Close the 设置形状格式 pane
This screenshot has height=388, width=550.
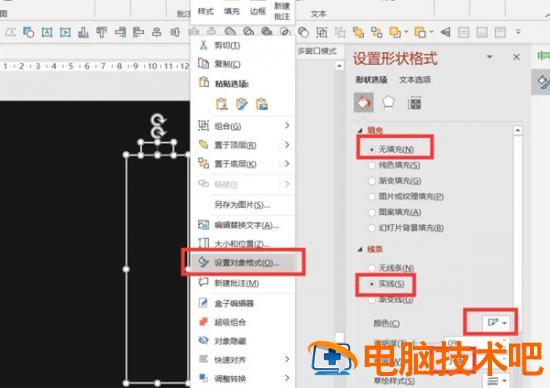516,56
